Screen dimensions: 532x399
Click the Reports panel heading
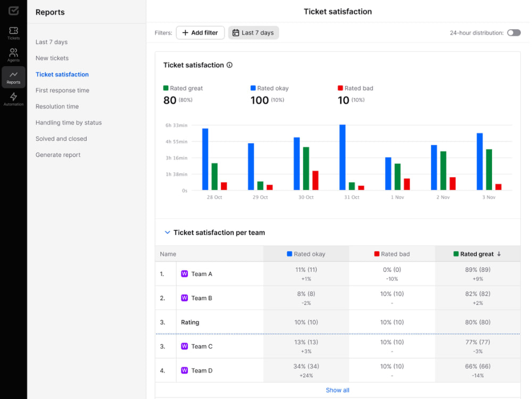50,12
